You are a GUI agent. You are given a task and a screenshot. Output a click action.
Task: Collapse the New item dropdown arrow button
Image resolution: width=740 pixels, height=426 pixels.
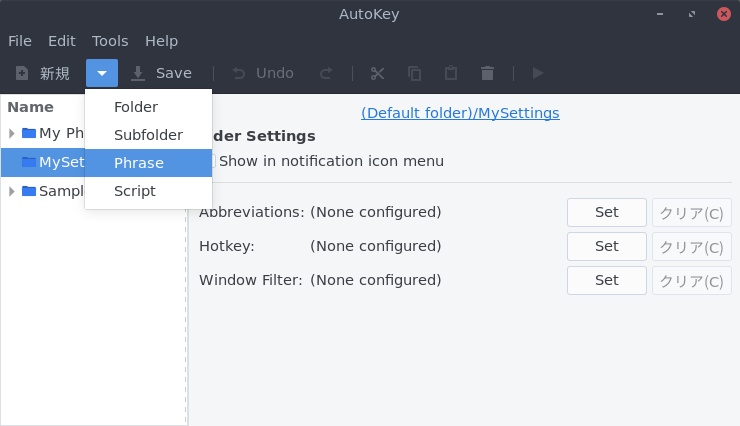coord(102,73)
